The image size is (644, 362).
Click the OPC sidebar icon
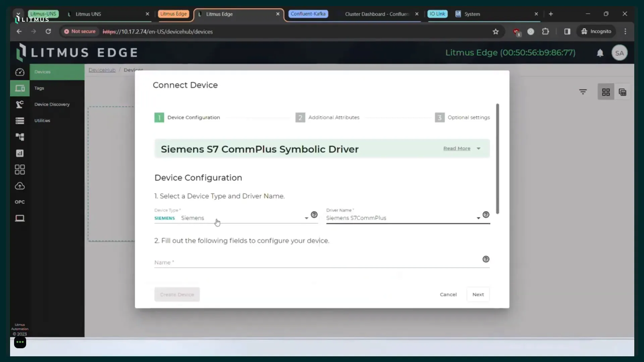(20, 202)
